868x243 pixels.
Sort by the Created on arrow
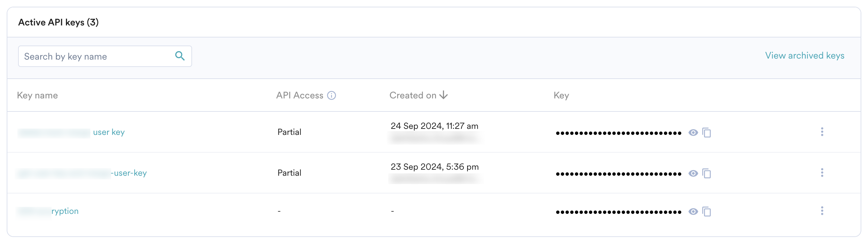tap(444, 95)
